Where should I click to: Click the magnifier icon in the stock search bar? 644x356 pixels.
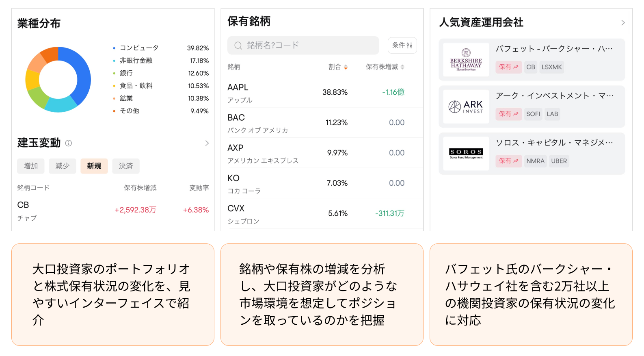pos(238,46)
